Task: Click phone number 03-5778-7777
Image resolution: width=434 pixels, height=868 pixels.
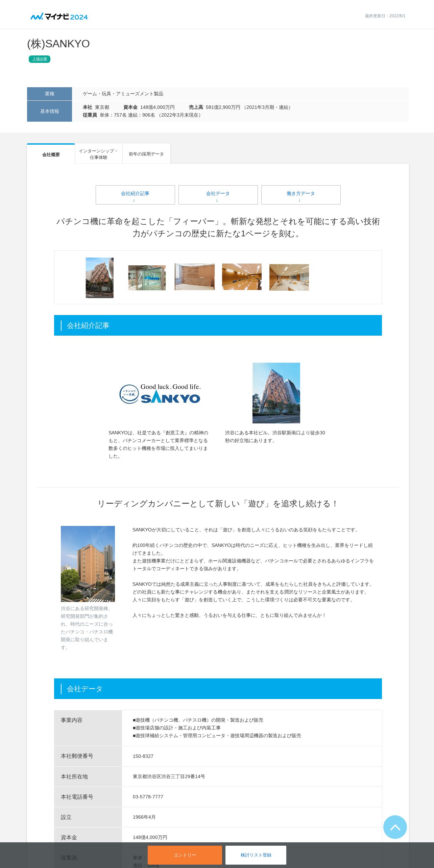Action: coord(148,797)
